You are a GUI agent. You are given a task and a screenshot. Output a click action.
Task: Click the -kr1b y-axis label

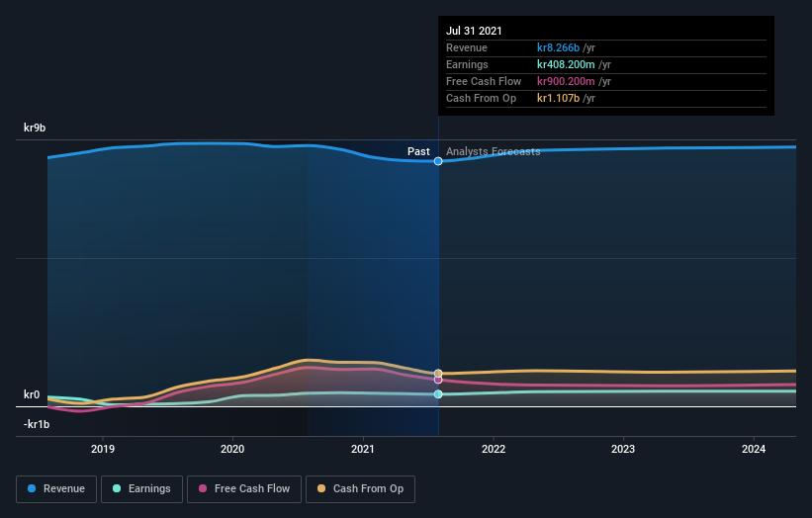[x=37, y=424]
